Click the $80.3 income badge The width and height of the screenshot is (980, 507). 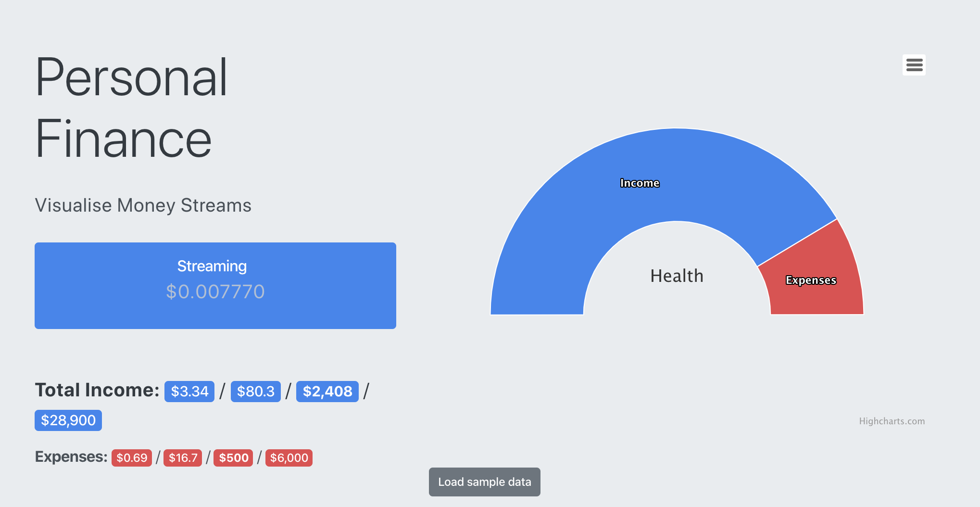click(x=256, y=392)
